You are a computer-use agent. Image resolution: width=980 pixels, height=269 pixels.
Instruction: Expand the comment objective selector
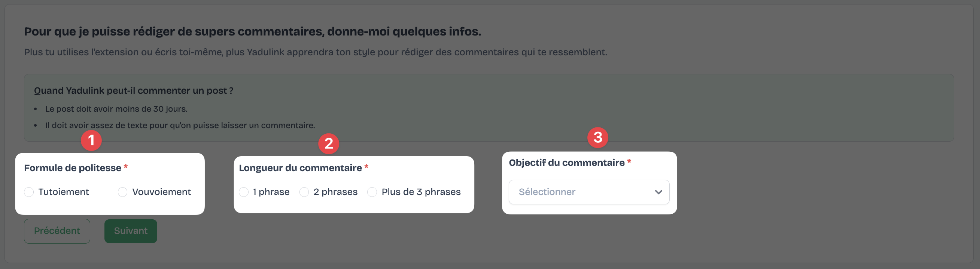[589, 192]
